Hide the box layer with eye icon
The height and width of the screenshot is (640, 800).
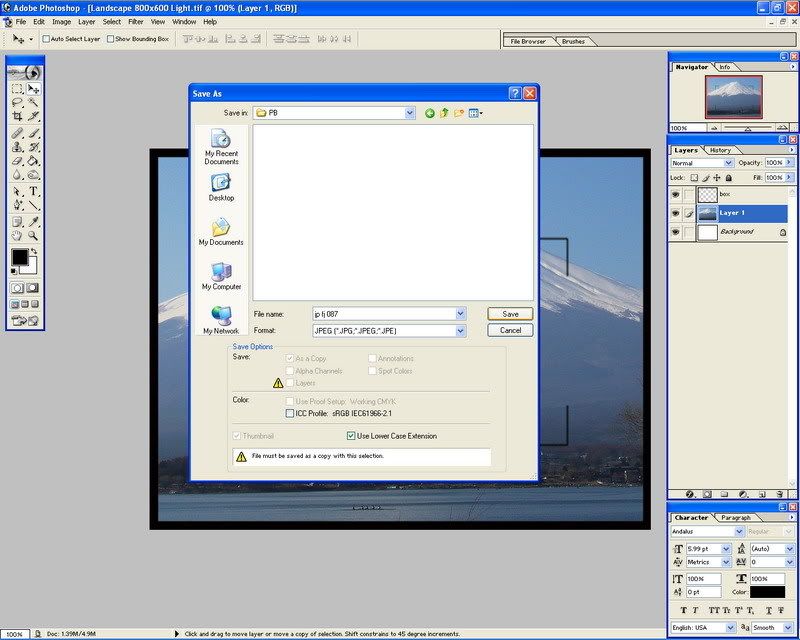click(x=676, y=194)
